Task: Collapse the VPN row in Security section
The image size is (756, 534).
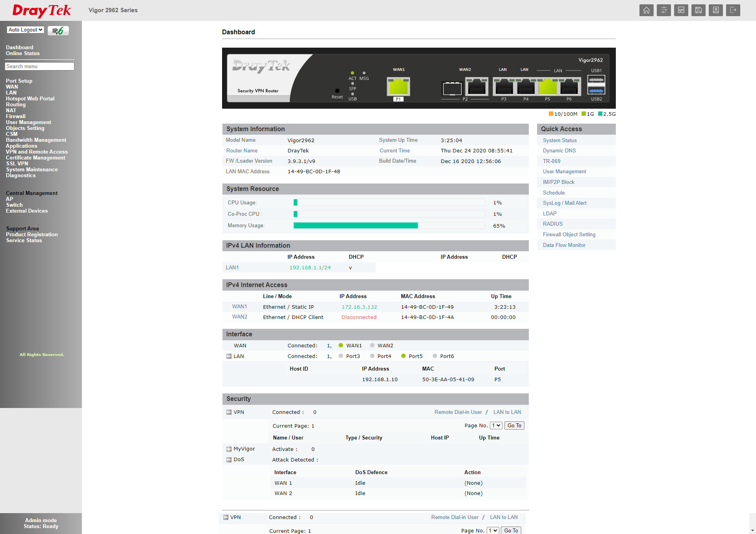Action: coord(229,412)
